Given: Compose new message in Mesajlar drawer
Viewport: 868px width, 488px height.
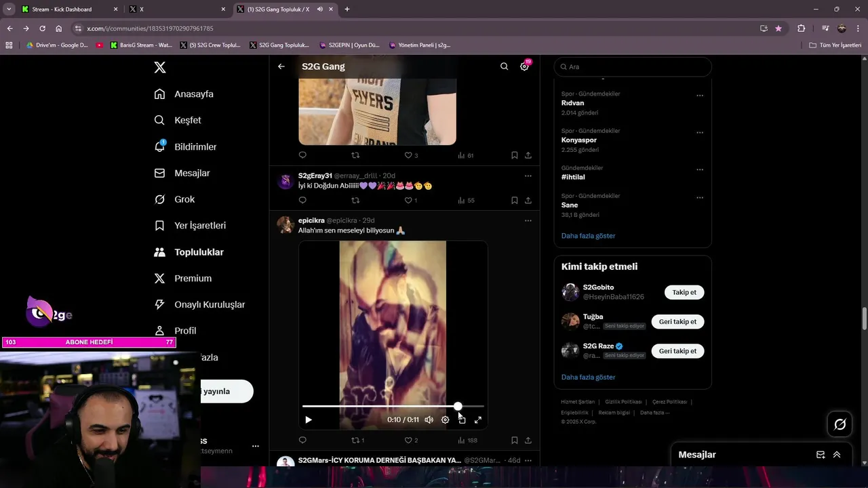Looking at the screenshot, I should tap(821, 455).
